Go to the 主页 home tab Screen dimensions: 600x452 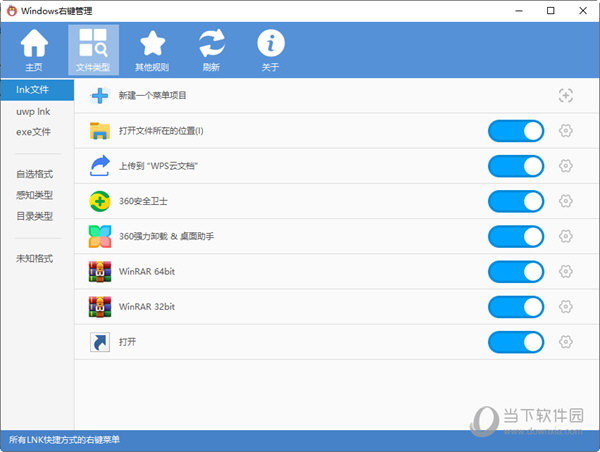pos(34,50)
